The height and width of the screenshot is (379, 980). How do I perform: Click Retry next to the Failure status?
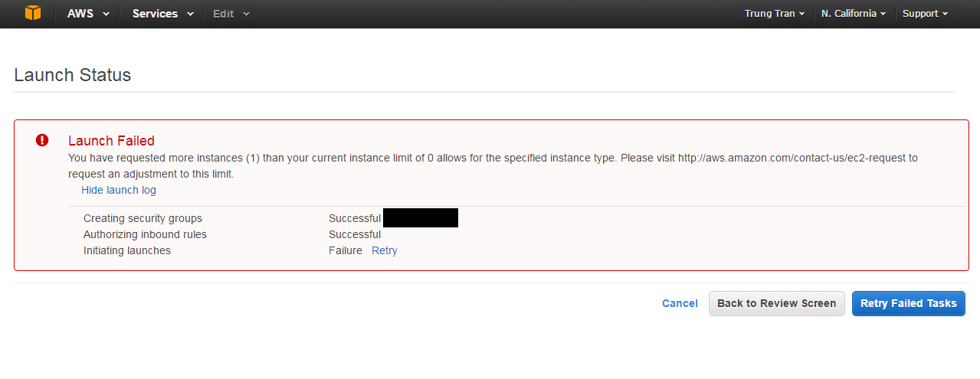point(385,250)
